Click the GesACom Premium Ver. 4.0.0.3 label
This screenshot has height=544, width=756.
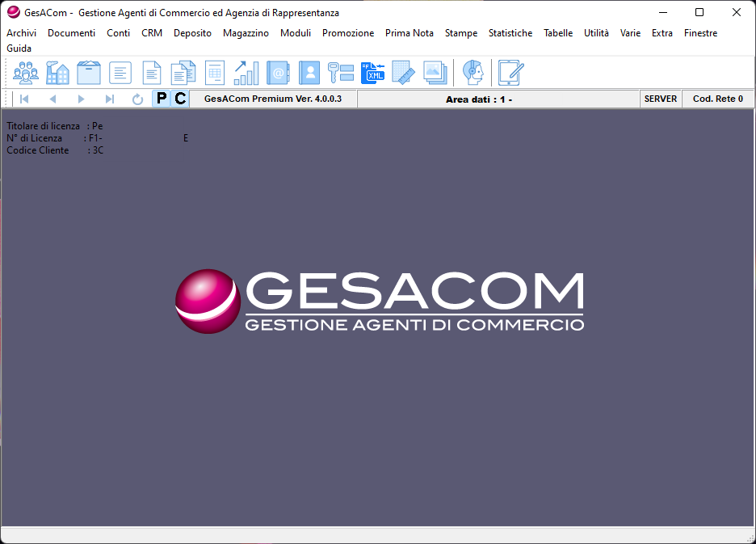(273, 99)
